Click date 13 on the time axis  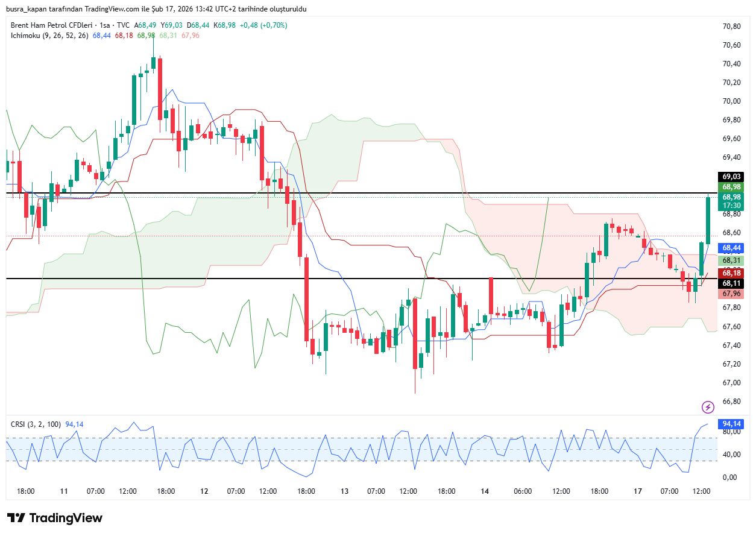pyautogui.click(x=344, y=491)
